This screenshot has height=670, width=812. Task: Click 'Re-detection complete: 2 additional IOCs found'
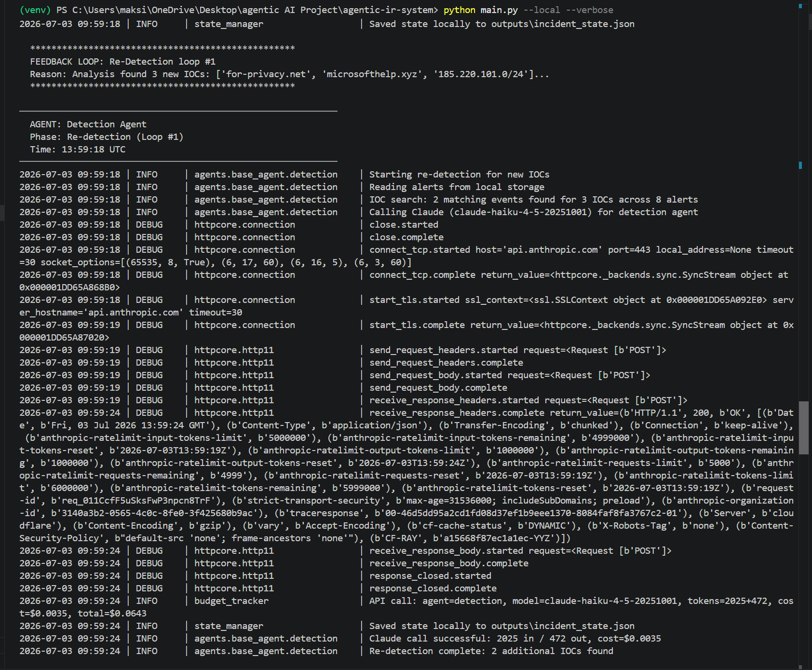(491, 651)
